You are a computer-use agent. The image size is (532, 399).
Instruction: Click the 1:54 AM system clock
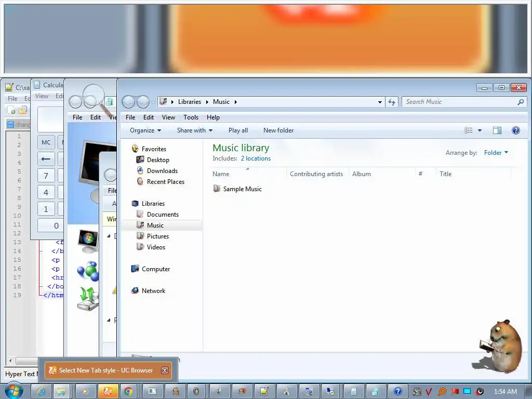click(x=505, y=392)
